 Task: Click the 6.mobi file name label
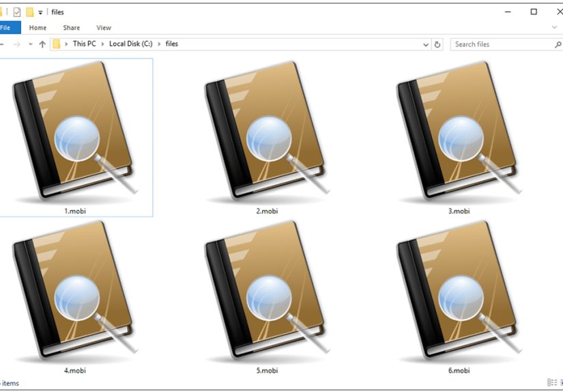459,370
